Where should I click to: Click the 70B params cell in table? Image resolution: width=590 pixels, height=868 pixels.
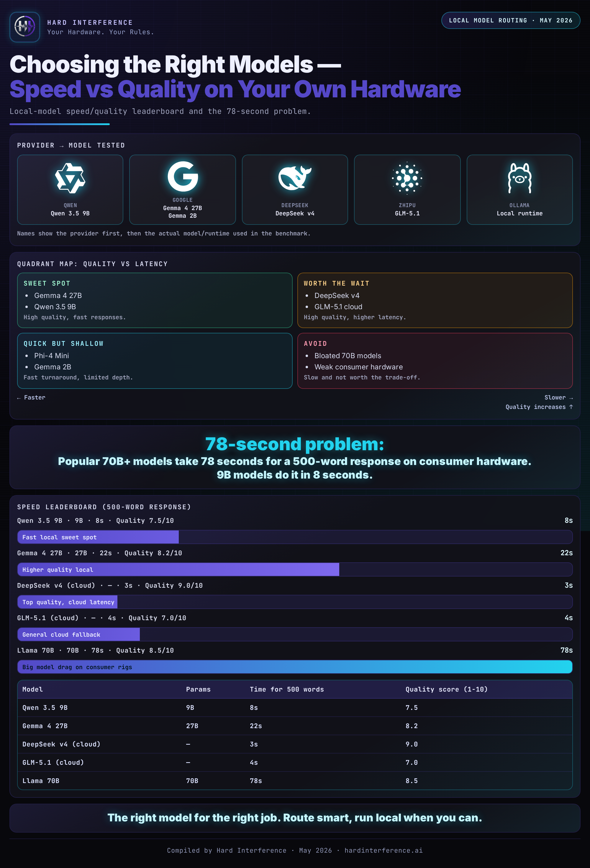coord(192,781)
